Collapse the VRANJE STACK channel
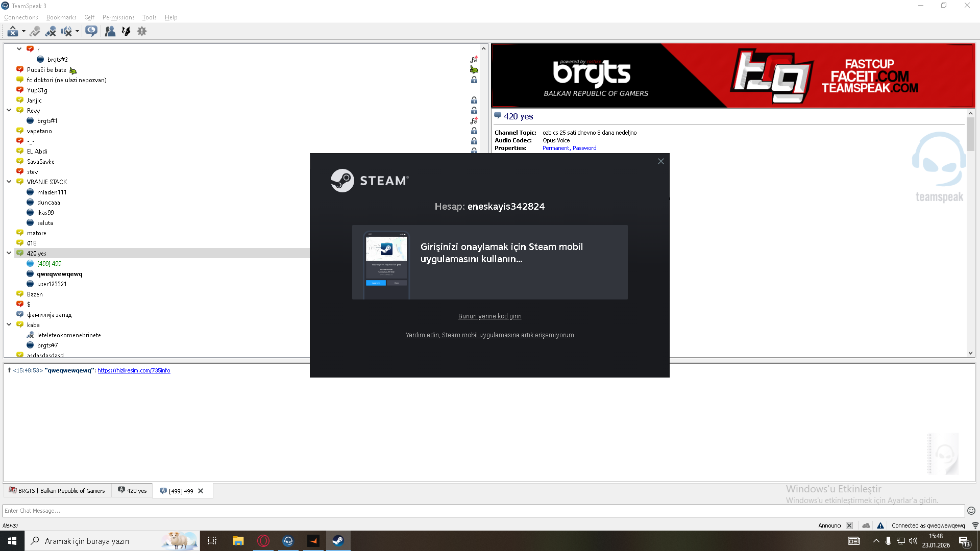Viewport: 980px width, 551px height. point(9,182)
